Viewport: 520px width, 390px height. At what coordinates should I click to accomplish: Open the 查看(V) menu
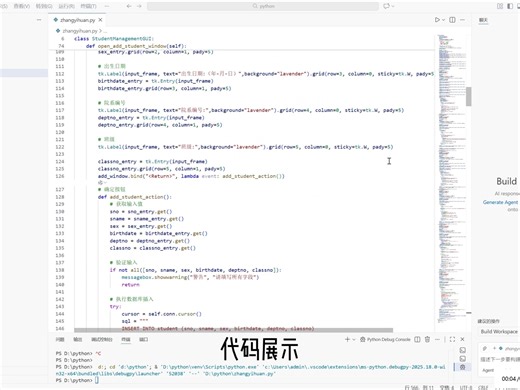[x=22, y=6]
